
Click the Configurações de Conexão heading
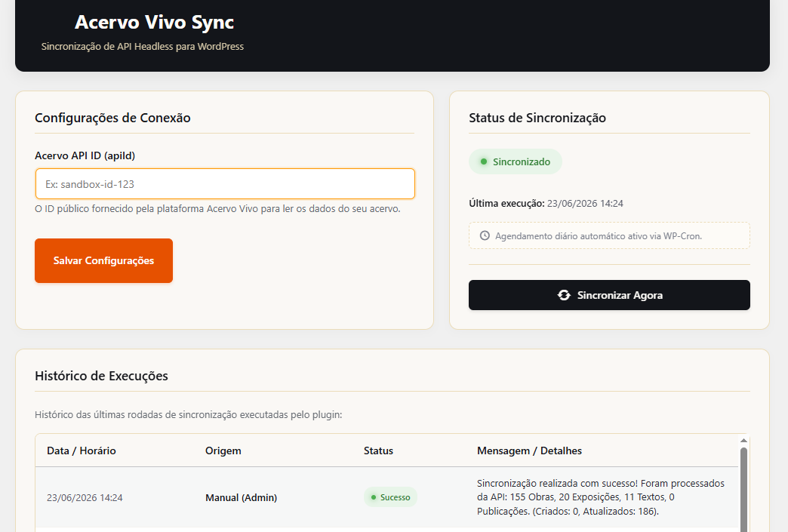112,118
